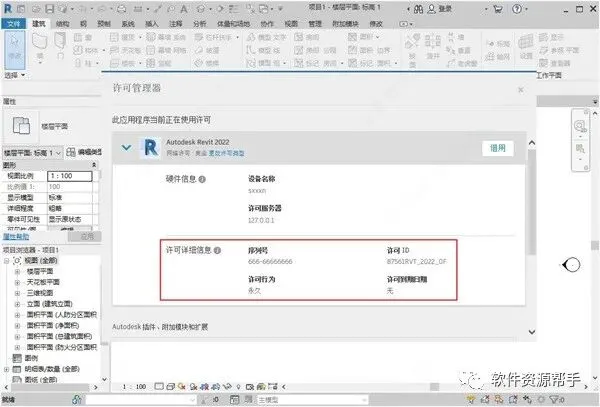600x407 pixels.
Task: Switch to the 系统 Systems ribbon tab
Action: tap(128, 24)
